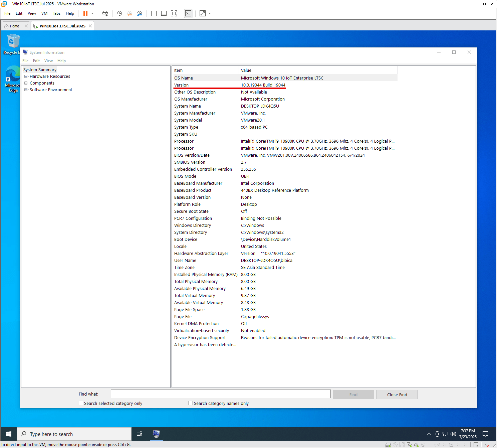Open the snapshot manager
Screen dimensions: 497x448
pos(140,13)
